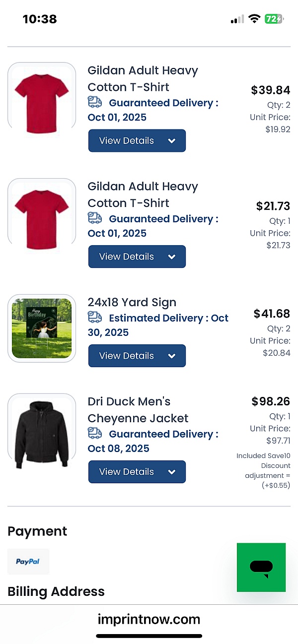Tap the imprintnow.com address bar
Image resolution: width=298 pixels, height=644 pixels.
(x=149, y=619)
